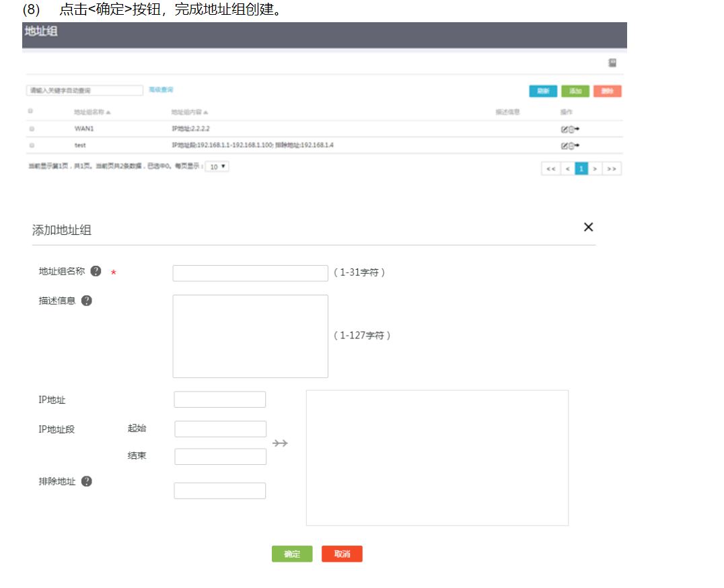Click the 操作 column header
Image resolution: width=724 pixels, height=588 pixels.
[567, 112]
